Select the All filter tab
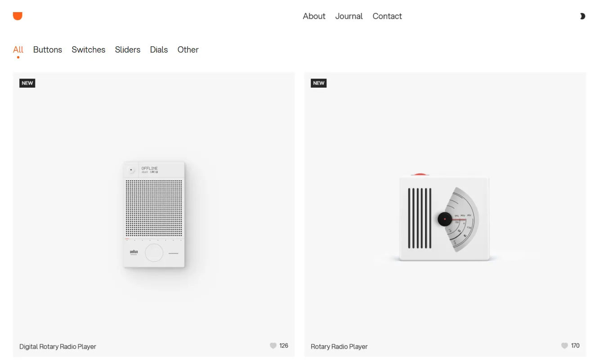This screenshot has height=364, width=599. pos(18,50)
